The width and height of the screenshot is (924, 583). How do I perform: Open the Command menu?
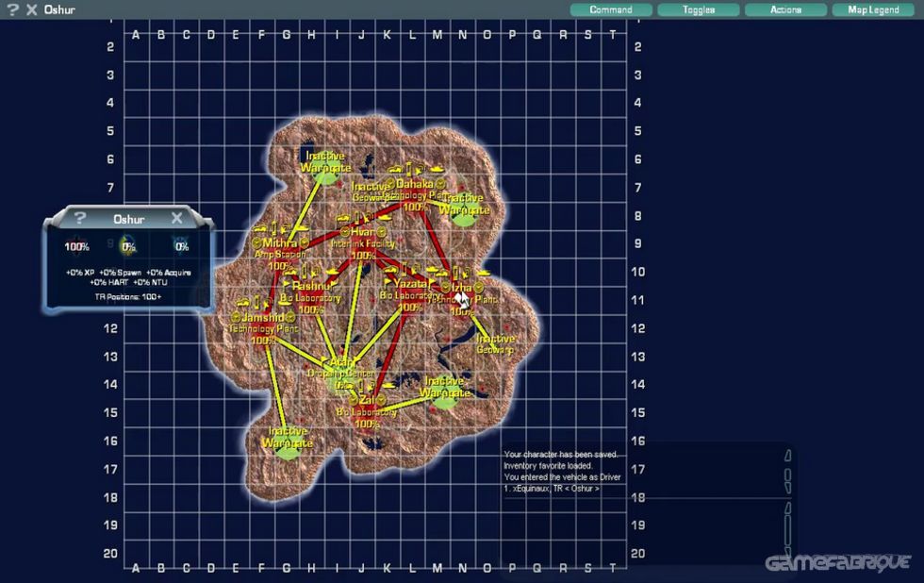611,9
